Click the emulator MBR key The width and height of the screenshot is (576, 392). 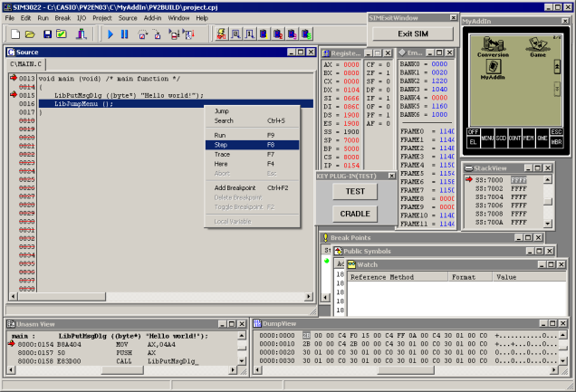tap(556, 142)
